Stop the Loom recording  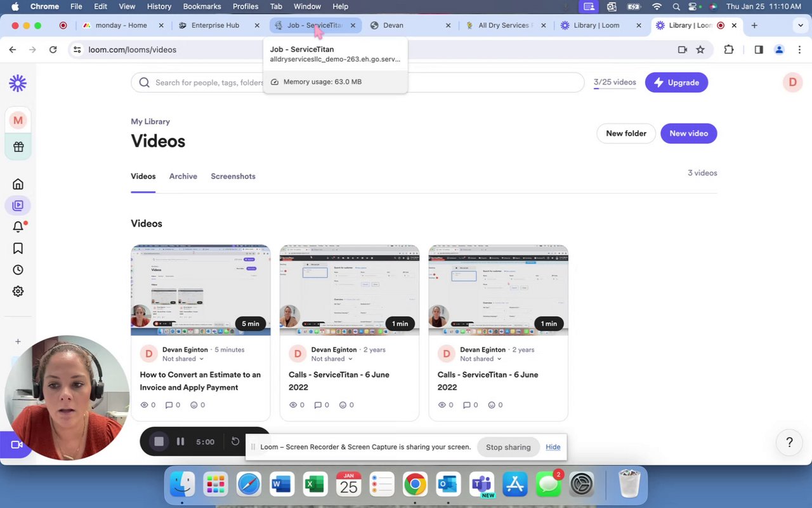(159, 441)
